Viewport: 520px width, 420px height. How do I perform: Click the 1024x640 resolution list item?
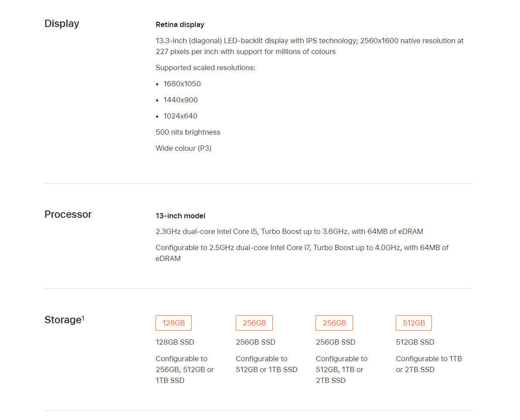pos(180,116)
